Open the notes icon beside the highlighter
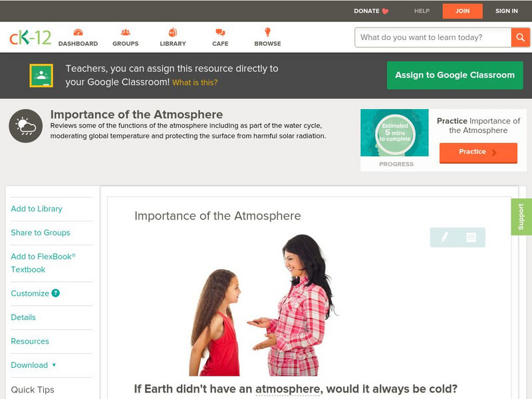The image size is (532, 399). pyautogui.click(x=471, y=237)
